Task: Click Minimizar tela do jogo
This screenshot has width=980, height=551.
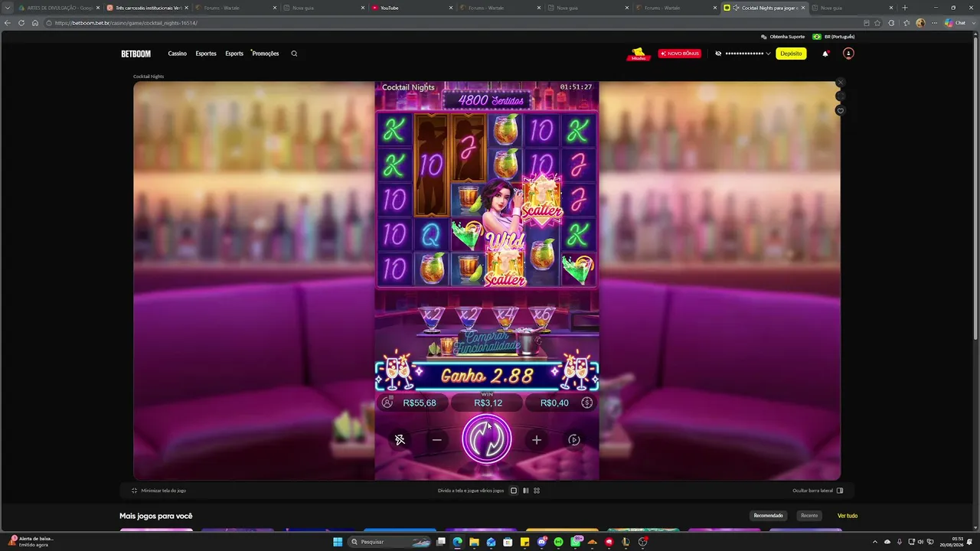Action: click(x=159, y=491)
